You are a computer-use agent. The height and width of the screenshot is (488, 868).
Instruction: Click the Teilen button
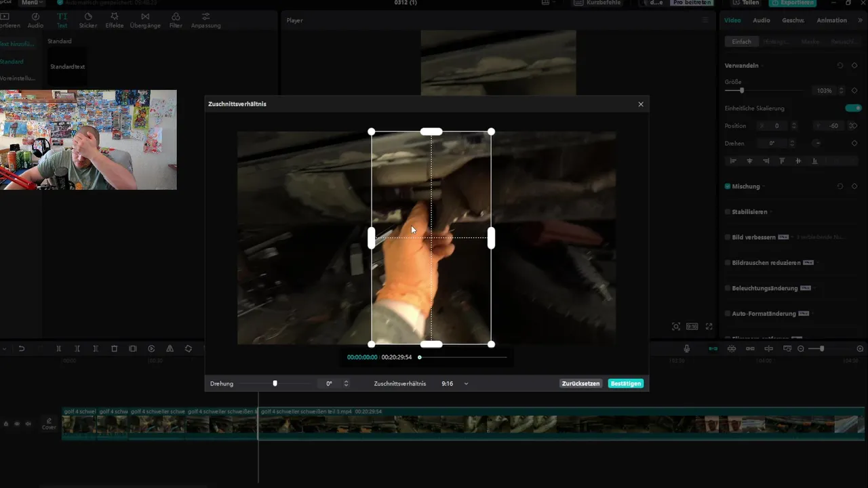point(745,3)
